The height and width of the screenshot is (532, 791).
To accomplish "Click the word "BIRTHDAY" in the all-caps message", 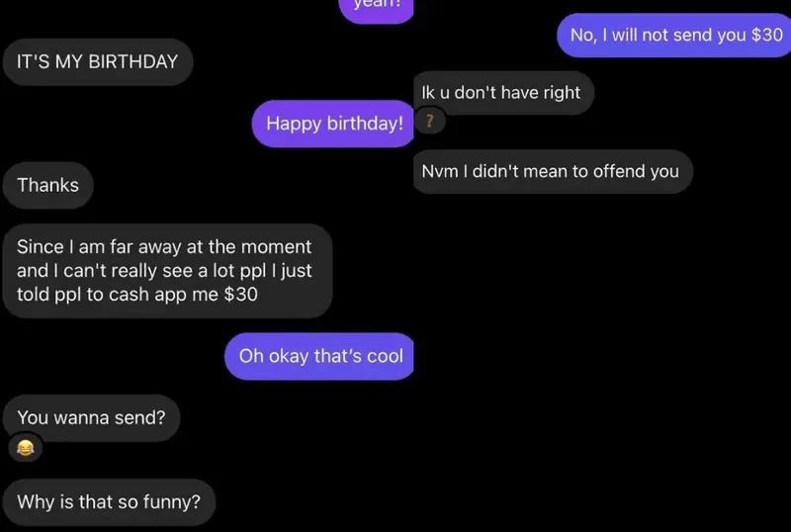I will tap(133, 61).
